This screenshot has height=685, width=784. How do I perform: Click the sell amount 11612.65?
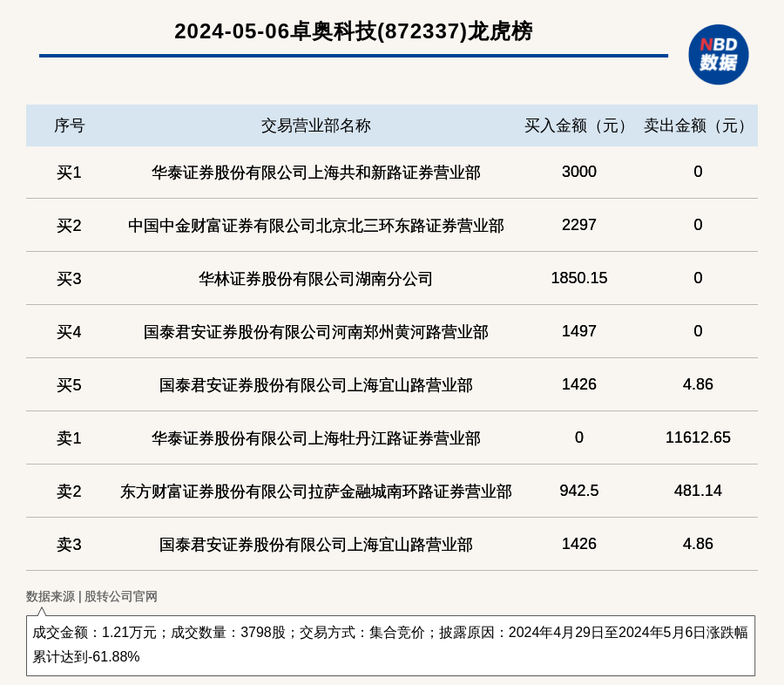(x=698, y=437)
